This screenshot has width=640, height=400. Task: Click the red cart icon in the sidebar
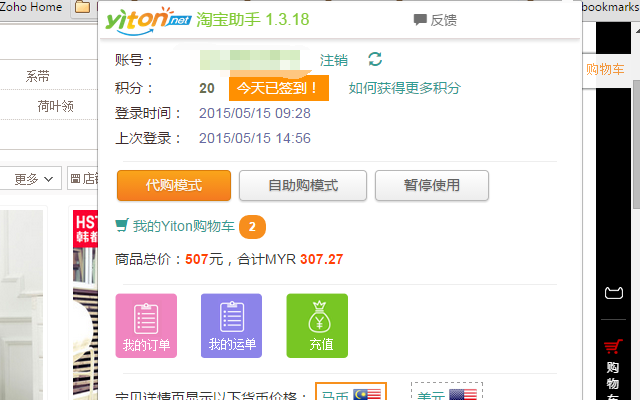coord(613,347)
